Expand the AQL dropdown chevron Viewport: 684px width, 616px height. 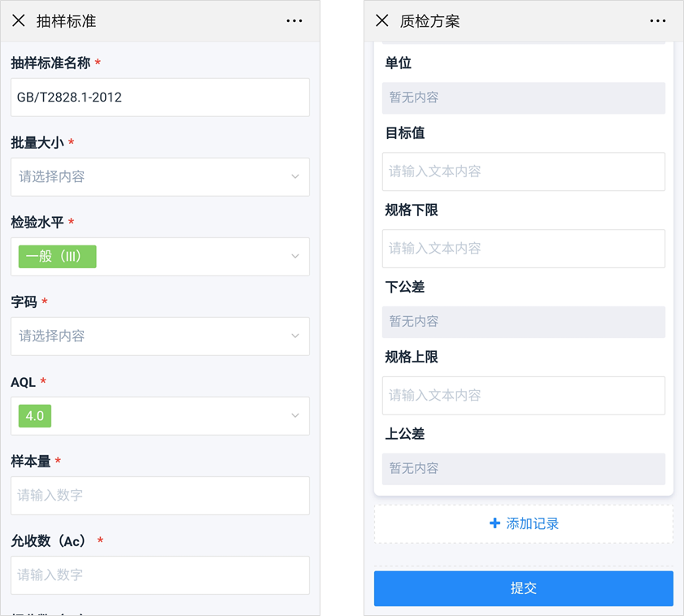click(295, 415)
